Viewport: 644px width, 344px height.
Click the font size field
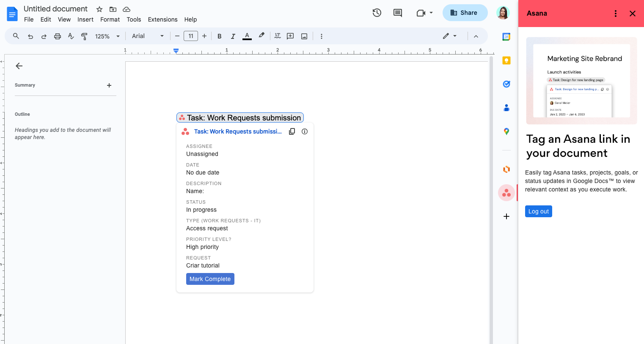[191, 36]
